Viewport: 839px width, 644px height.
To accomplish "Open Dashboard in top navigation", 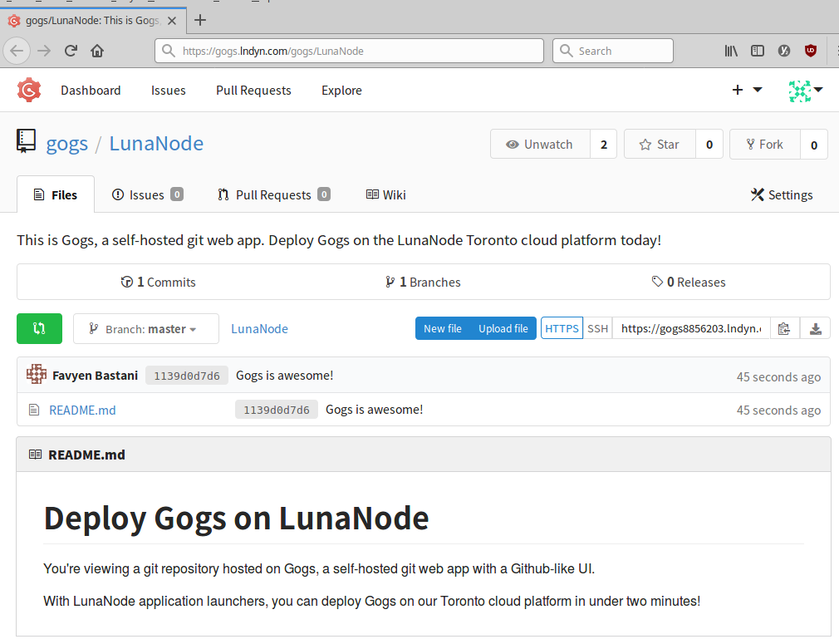I will (x=91, y=91).
